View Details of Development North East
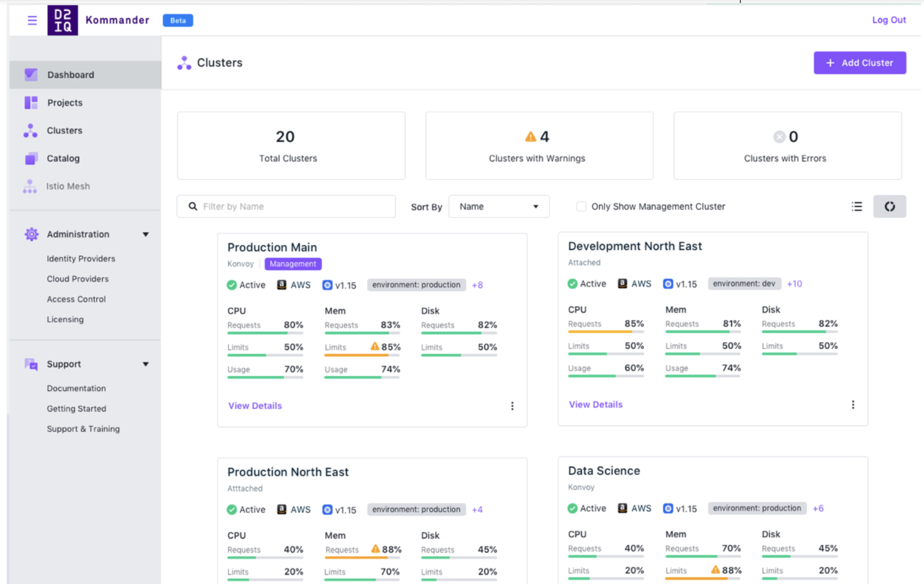Image resolution: width=924 pixels, height=584 pixels. pos(595,404)
